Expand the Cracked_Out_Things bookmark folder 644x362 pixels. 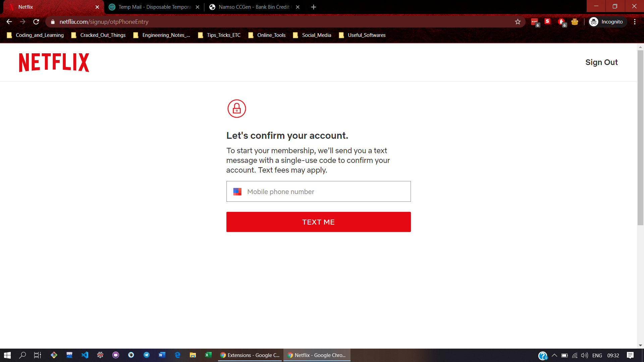pos(99,35)
